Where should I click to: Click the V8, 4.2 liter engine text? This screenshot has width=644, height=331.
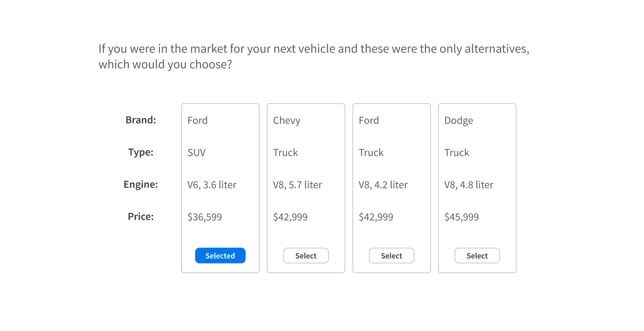[x=383, y=185]
